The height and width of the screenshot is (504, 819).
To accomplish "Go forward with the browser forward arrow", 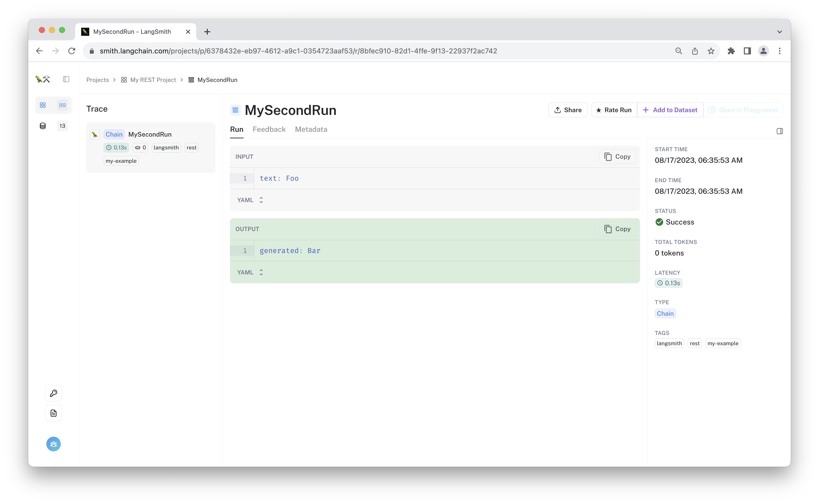I will 55,51.
